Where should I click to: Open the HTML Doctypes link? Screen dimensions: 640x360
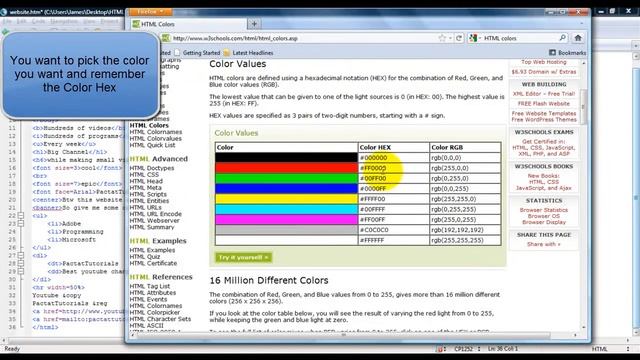coord(152,168)
